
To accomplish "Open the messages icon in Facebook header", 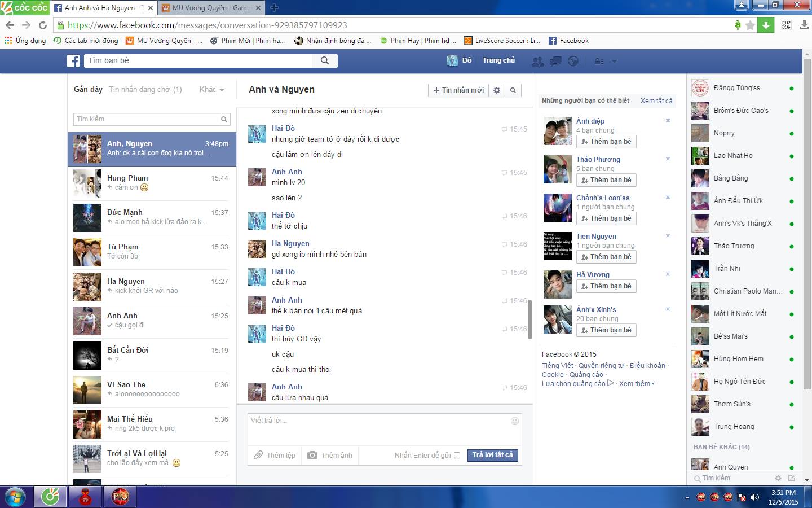I will point(555,61).
